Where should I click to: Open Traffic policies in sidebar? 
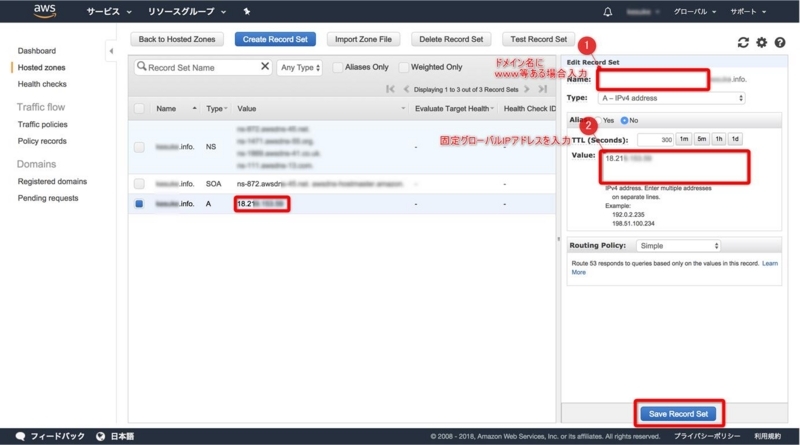point(42,124)
